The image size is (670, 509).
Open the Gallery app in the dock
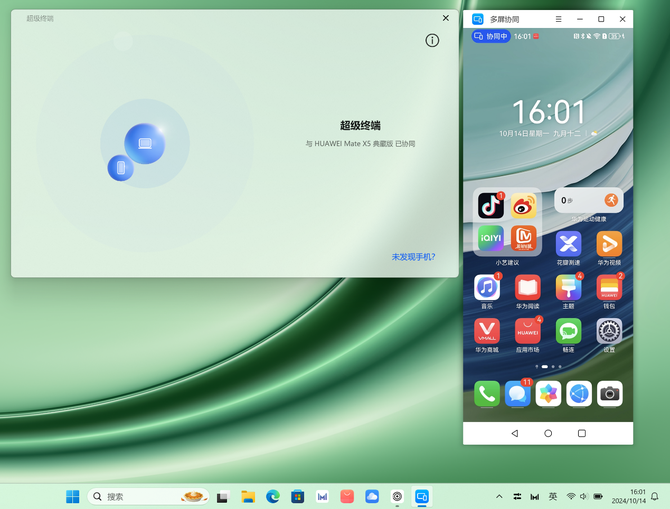[x=548, y=394]
